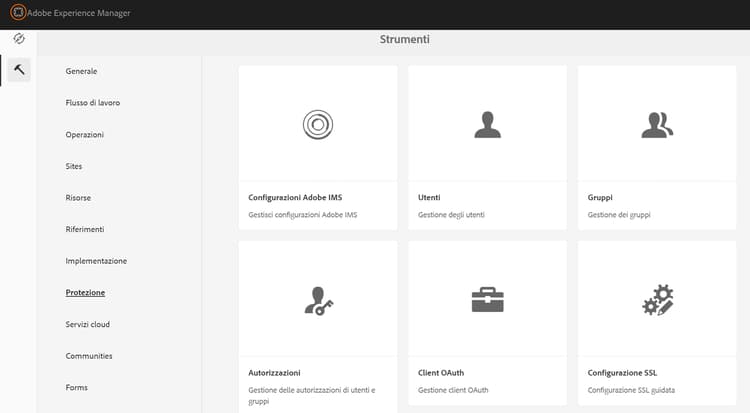Select the Tools hammer icon
750x413 pixels.
19,70
